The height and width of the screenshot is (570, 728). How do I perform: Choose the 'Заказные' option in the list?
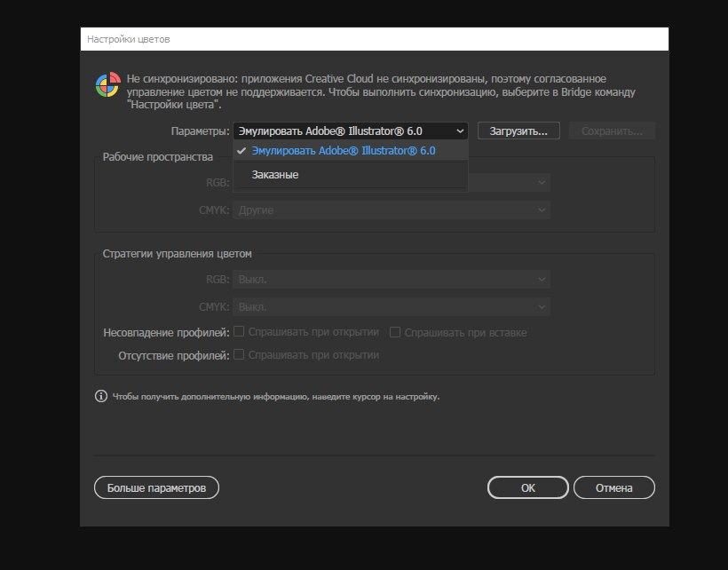point(351,175)
